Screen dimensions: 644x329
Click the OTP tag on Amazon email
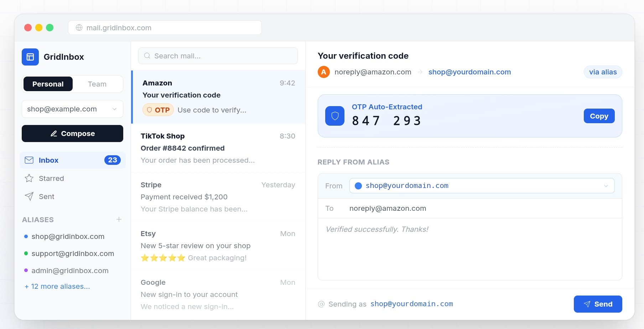158,110
